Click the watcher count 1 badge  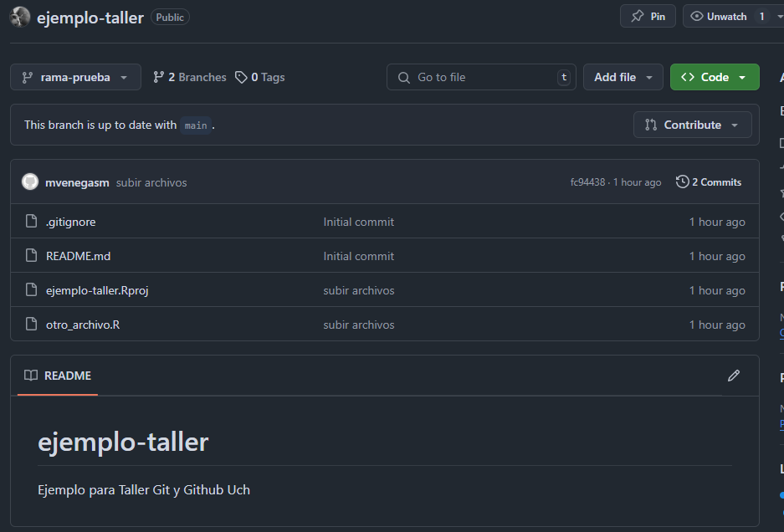pyautogui.click(x=761, y=17)
